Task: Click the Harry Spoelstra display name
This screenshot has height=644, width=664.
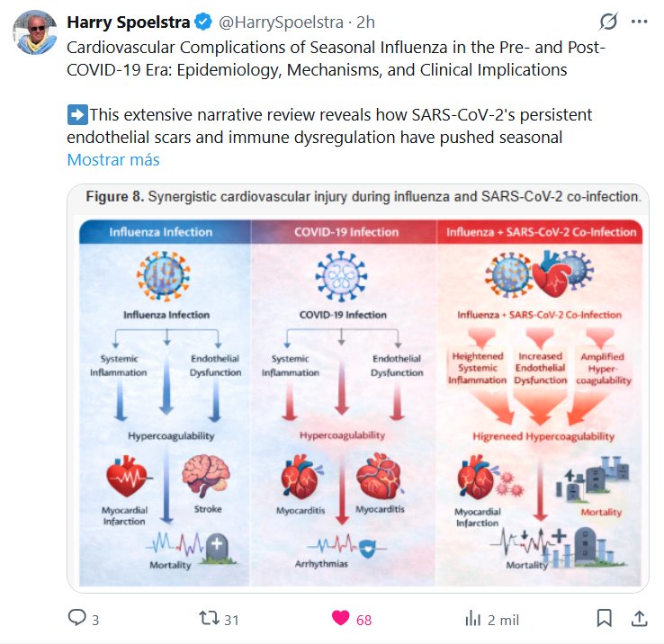Action: pos(129,22)
